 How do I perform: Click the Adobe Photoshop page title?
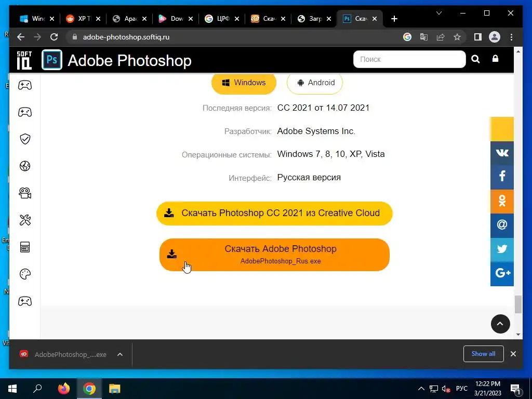[129, 61]
